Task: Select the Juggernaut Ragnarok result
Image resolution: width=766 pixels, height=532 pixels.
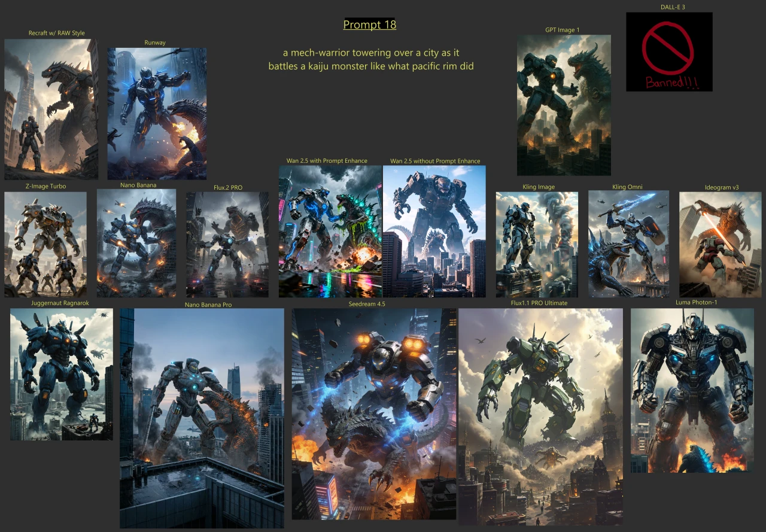Action: pyautogui.click(x=62, y=374)
